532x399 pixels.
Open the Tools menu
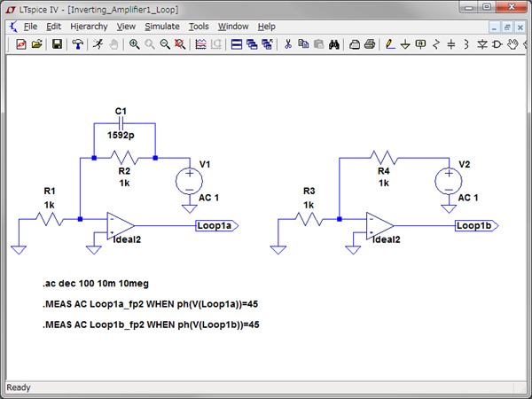(x=199, y=27)
